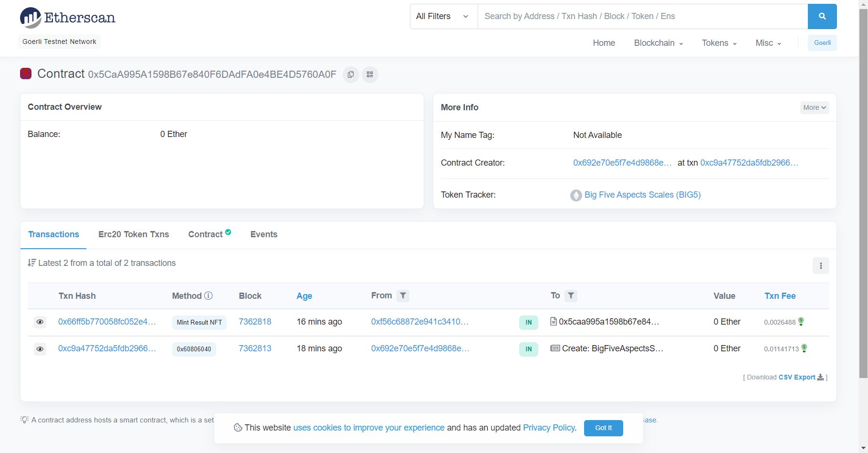Click the download icon next to CSV Export
This screenshot has width=868, height=453.
point(820,377)
